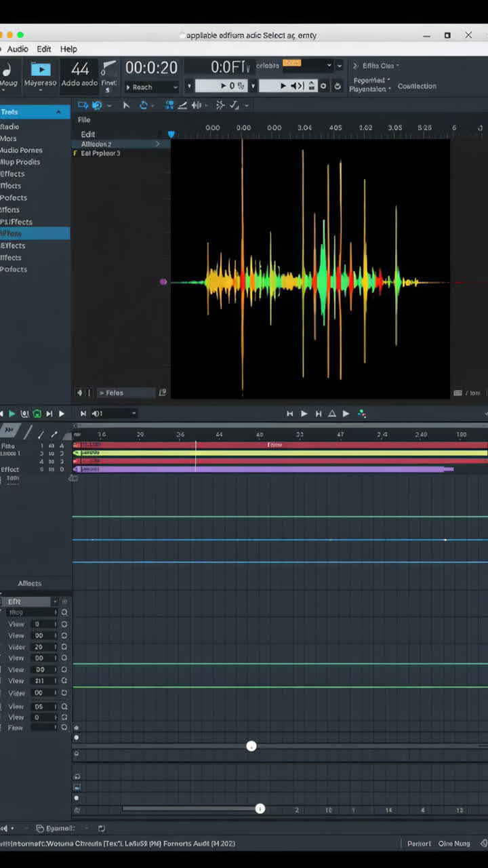
Task: Click the blue playhead marker on waveform ruler
Action: pos(171,134)
